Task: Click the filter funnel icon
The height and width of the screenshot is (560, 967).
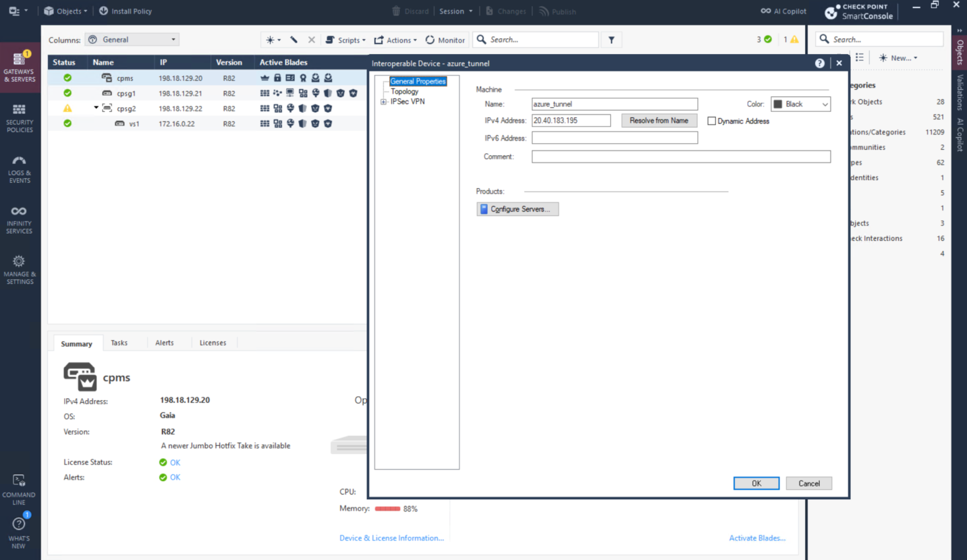Action: pos(611,40)
